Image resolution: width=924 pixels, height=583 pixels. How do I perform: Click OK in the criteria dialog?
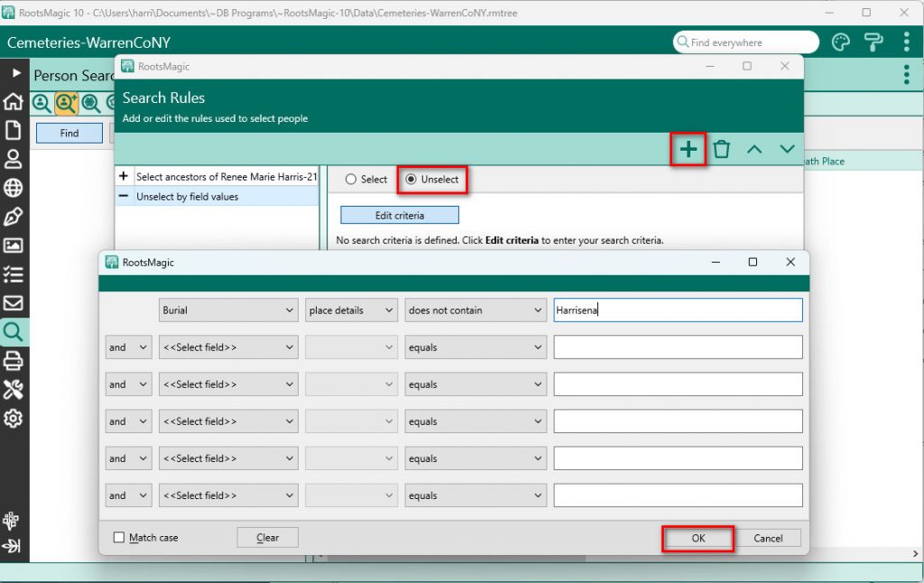[698, 538]
